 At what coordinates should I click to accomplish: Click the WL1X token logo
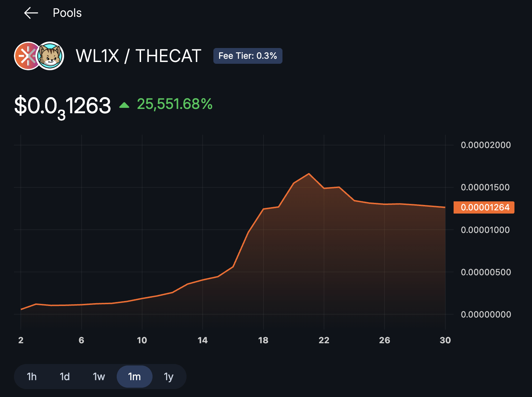[x=26, y=56]
